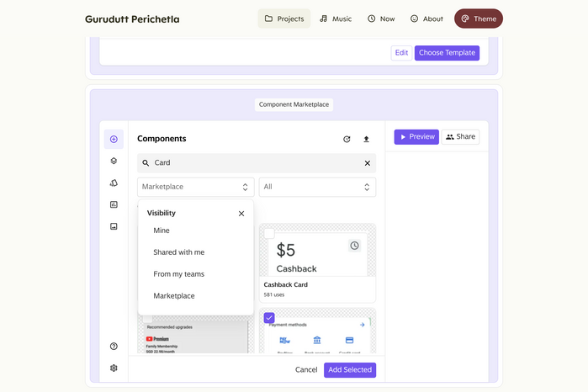The width and height of the screenshot is (588, 392).
Task: Open the image assets icon in sidebar
Action: [114, 226]
